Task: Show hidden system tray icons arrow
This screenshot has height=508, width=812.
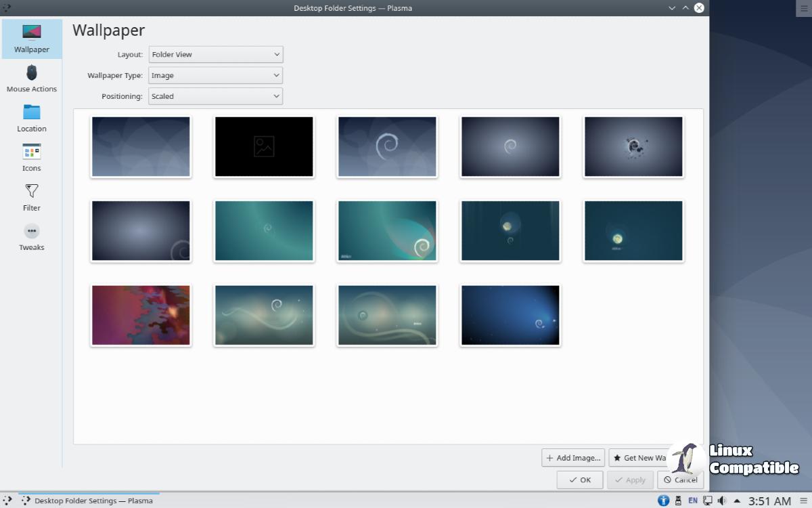Action: pyautogui.click(x=737, y=501)
